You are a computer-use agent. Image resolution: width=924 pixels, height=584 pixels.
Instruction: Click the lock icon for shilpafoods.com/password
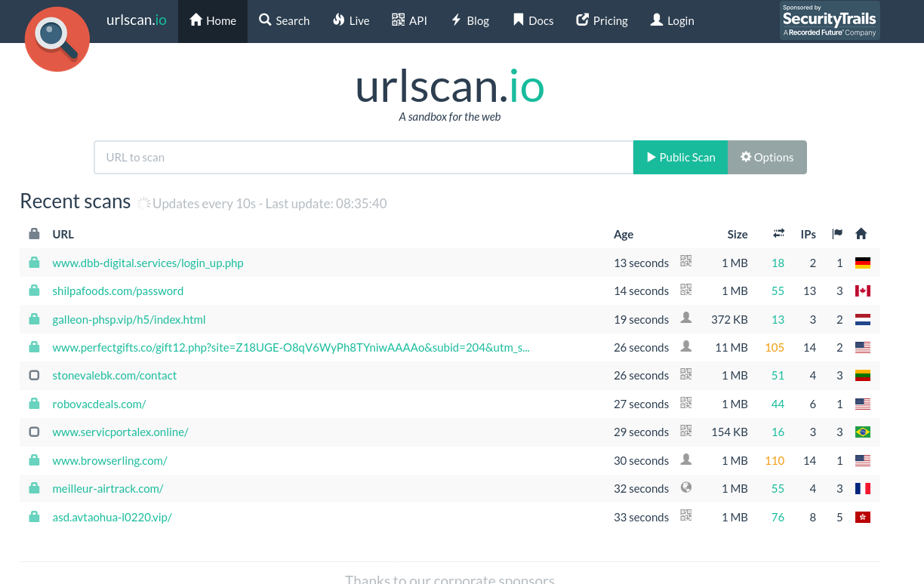click(34, 290)
